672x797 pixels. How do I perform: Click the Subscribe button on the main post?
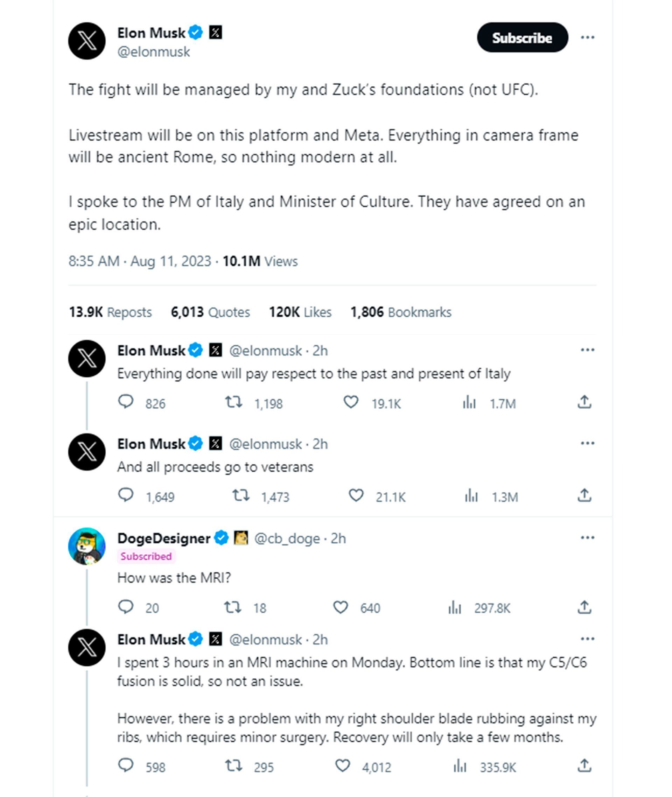[x=522, y=37]
